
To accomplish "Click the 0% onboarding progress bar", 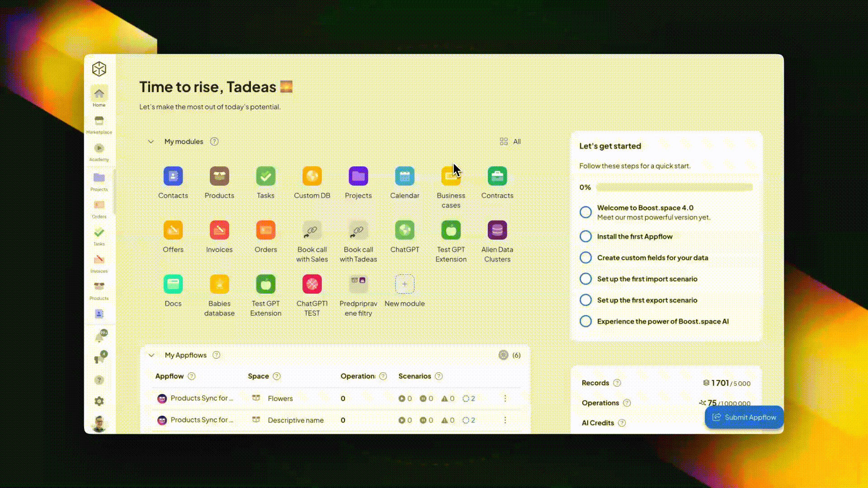I will pos(674,187).
